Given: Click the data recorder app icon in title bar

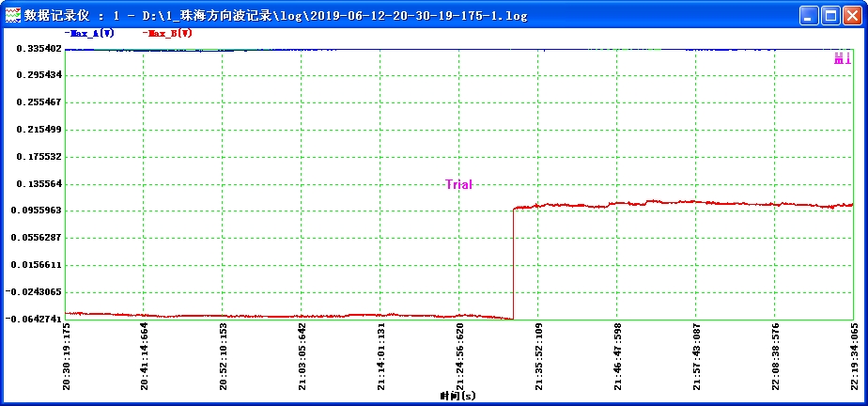Looking at the screenshot, I should pyautogui.click(x=13, y=16).
